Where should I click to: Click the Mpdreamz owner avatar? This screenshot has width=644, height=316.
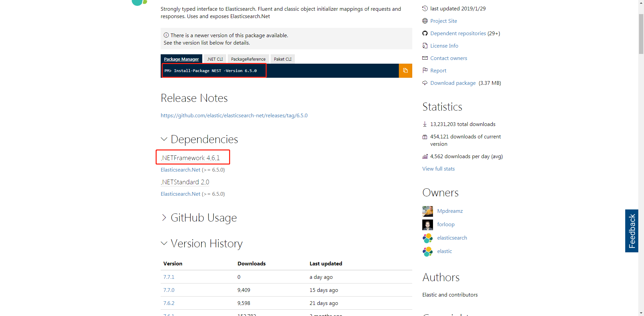[x=427, y=211]
